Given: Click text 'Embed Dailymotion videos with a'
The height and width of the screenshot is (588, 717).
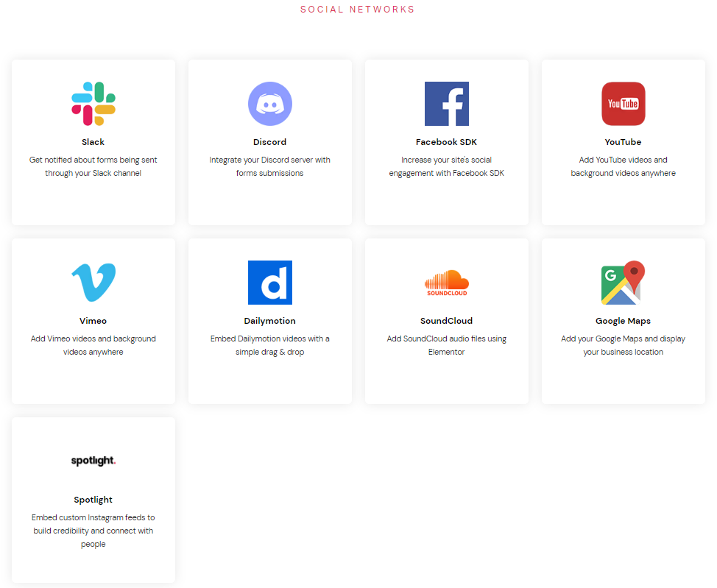Looking at the screenshot, I should click(x=269, y=339).
